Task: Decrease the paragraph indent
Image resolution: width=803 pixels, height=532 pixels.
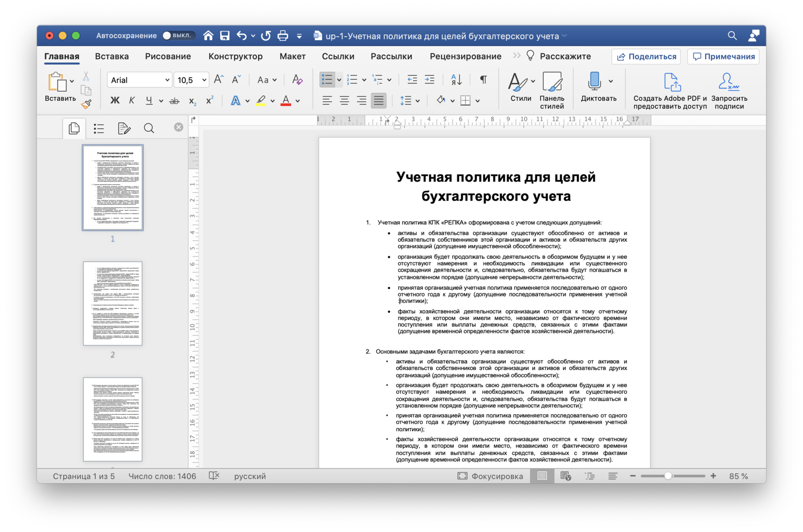Action: [x=412, y=80]
